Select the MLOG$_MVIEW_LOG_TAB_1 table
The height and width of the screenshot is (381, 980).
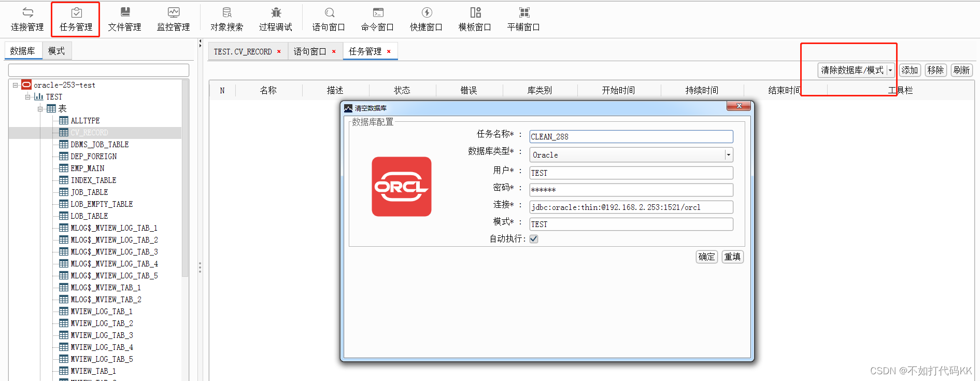coord(114,228)
